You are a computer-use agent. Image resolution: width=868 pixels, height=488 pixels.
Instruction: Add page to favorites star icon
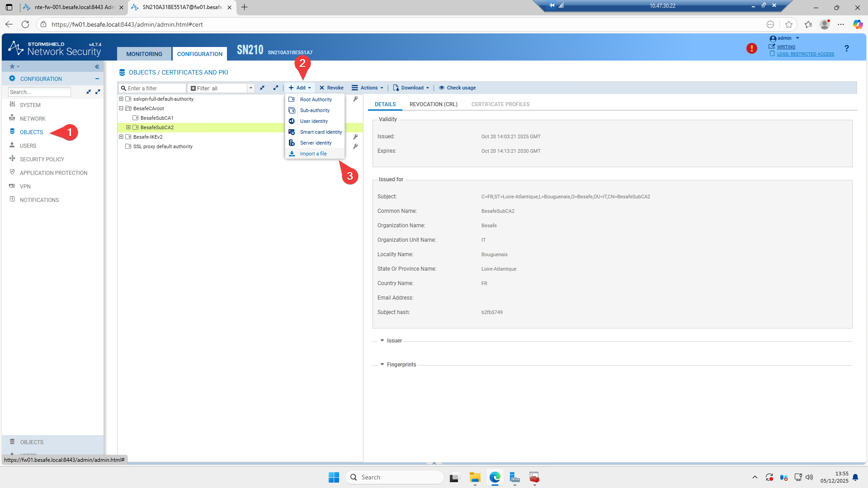point(789,24)
